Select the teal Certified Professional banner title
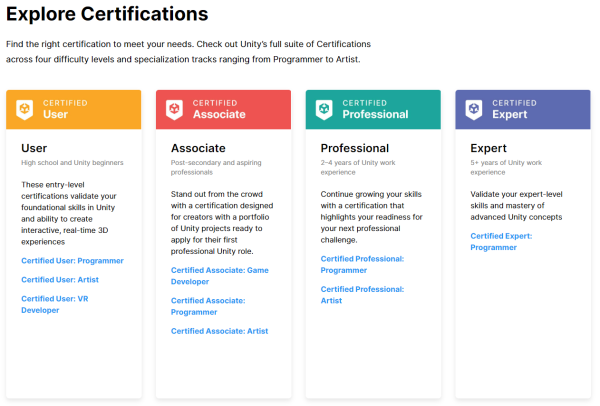 (x=375, y=109)
